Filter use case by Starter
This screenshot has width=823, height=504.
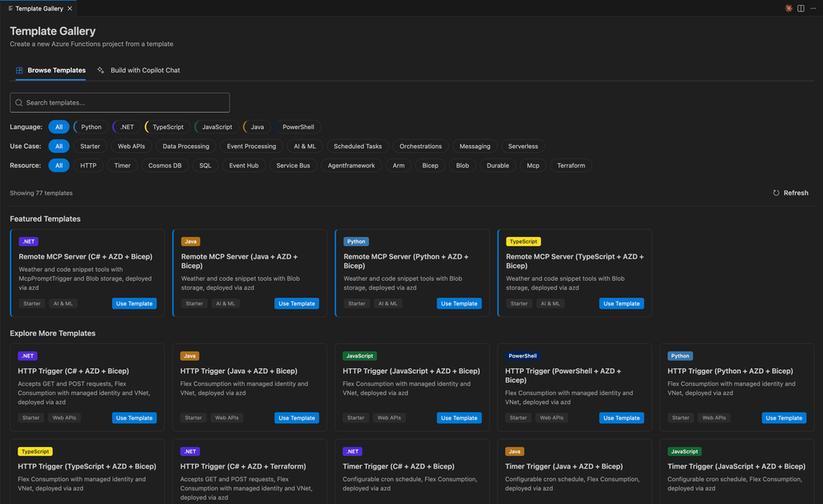coord(90,147)
